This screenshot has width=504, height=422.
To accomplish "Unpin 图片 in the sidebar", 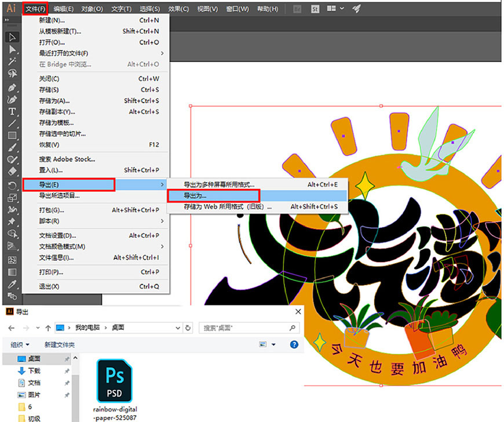I will coord(67,394).
